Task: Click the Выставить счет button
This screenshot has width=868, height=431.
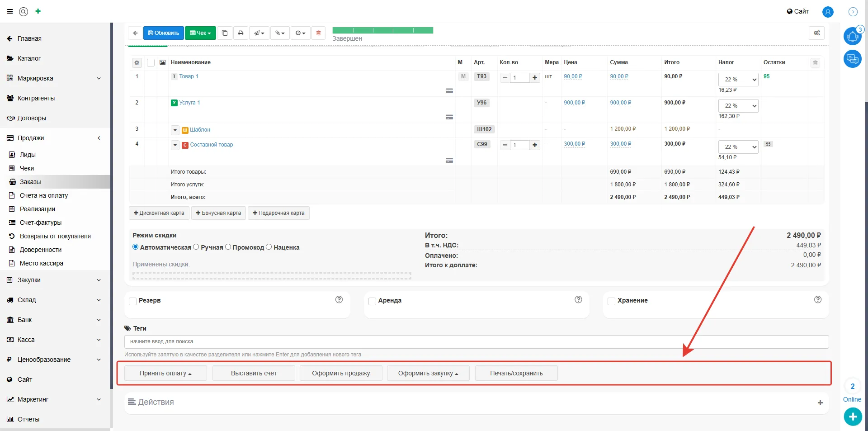Action: 254,373
